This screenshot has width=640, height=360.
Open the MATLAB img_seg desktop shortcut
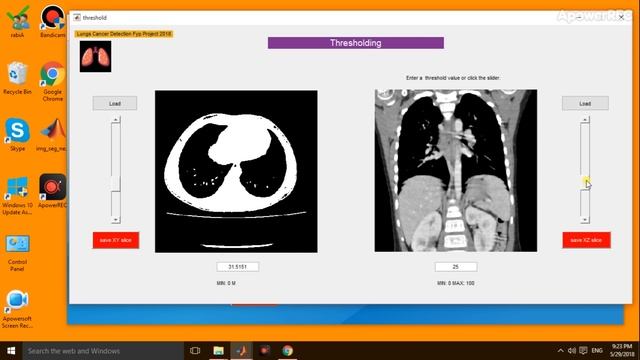pyautogui.click(x=52, y=135)
